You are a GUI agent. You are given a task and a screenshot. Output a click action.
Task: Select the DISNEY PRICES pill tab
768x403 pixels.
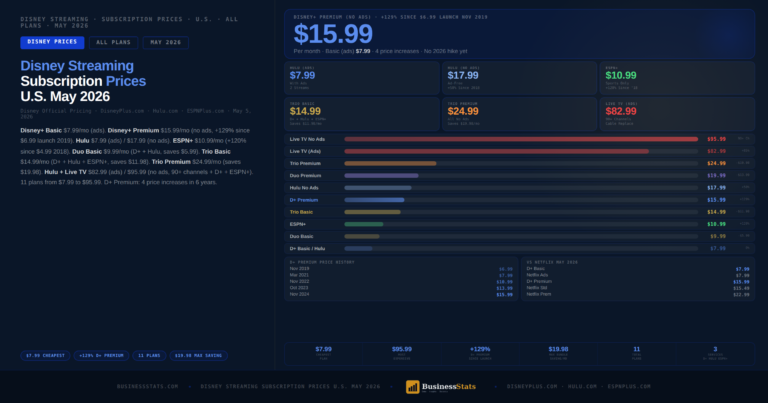[52, 43]
